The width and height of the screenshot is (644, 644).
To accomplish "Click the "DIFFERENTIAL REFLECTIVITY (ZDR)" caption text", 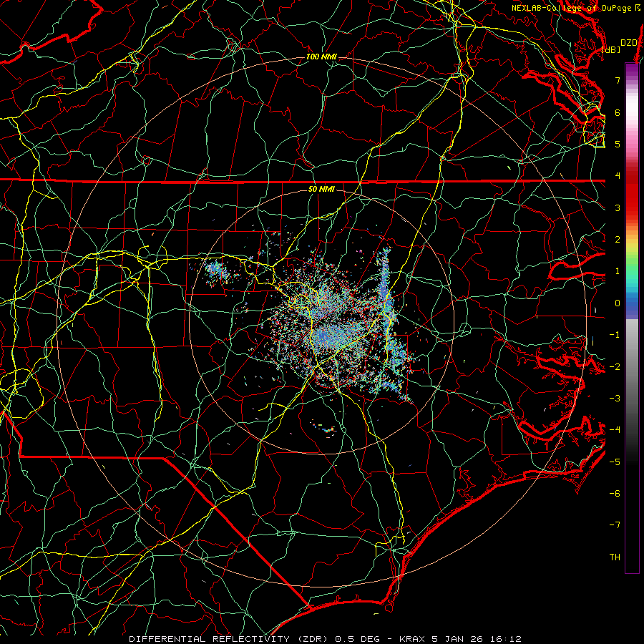I will (228, 639).
